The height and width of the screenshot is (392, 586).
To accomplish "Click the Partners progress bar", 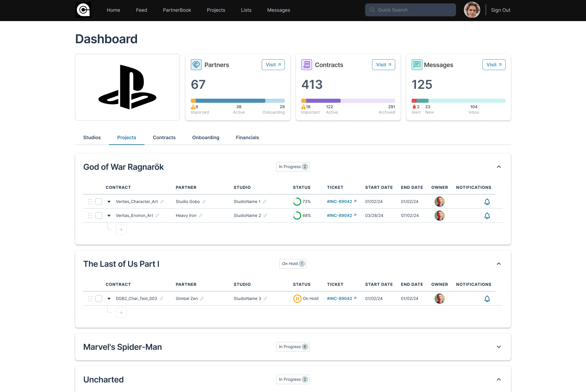I will click(x=238, y=101).
